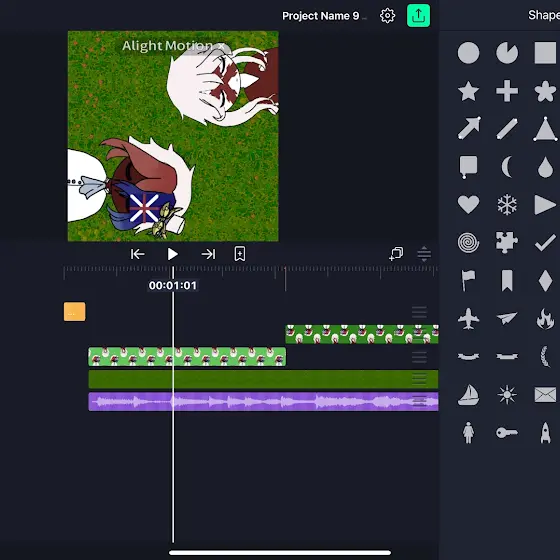Select the solid green background layer
The height and width of the screenshot is (560, 560).
263,379
